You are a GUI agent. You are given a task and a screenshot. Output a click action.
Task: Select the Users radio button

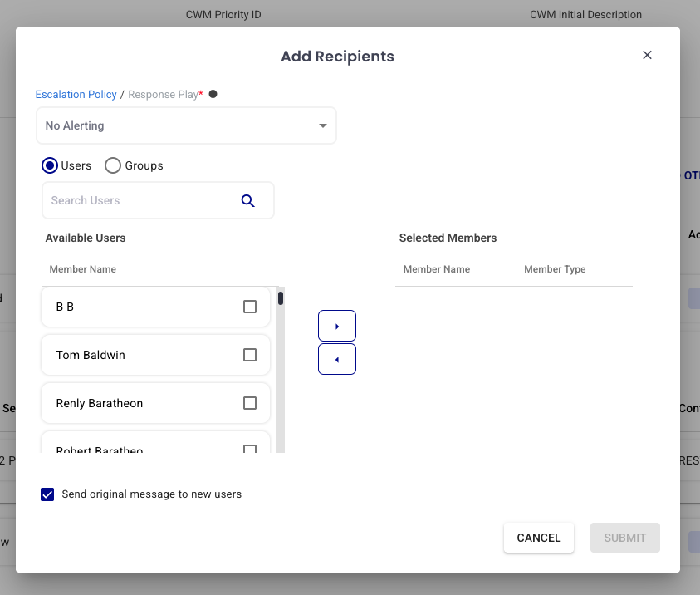point(50,165)
